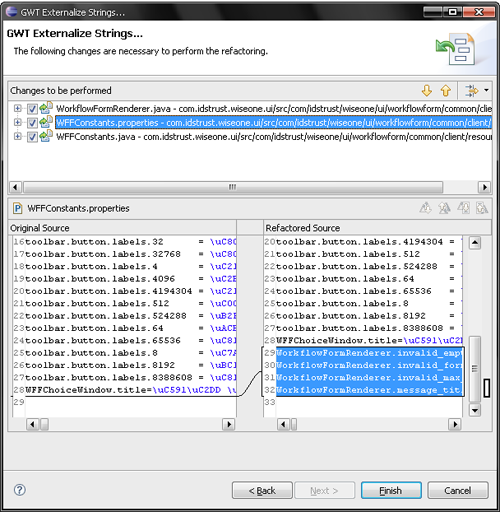Click change marker in overview ruler

point(487,388)
